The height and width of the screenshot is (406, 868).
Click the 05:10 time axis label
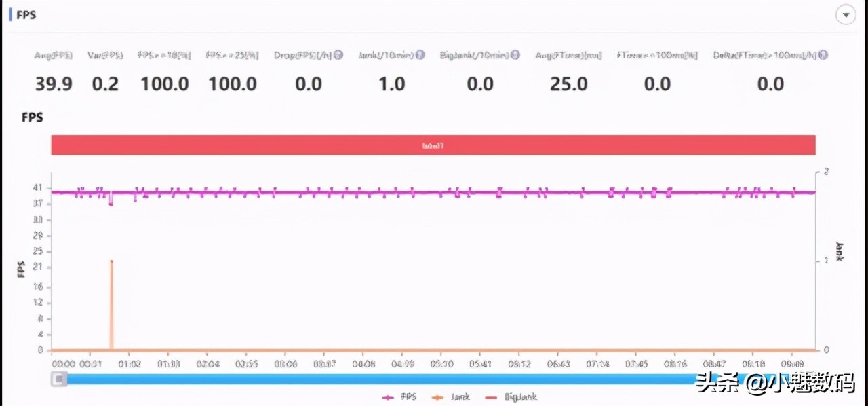click(x=441, y=363)
